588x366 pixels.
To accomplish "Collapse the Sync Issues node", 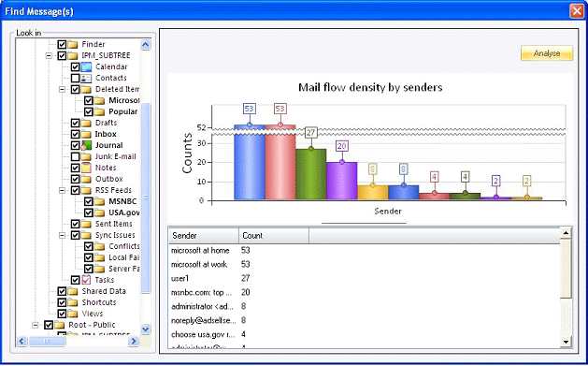I will [63, 235].
